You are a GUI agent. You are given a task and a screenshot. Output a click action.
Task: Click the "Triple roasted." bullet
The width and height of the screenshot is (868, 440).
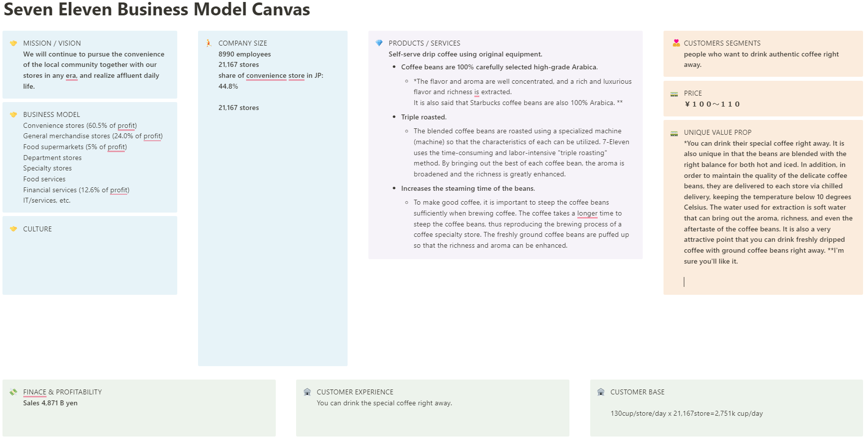[424, 117]
